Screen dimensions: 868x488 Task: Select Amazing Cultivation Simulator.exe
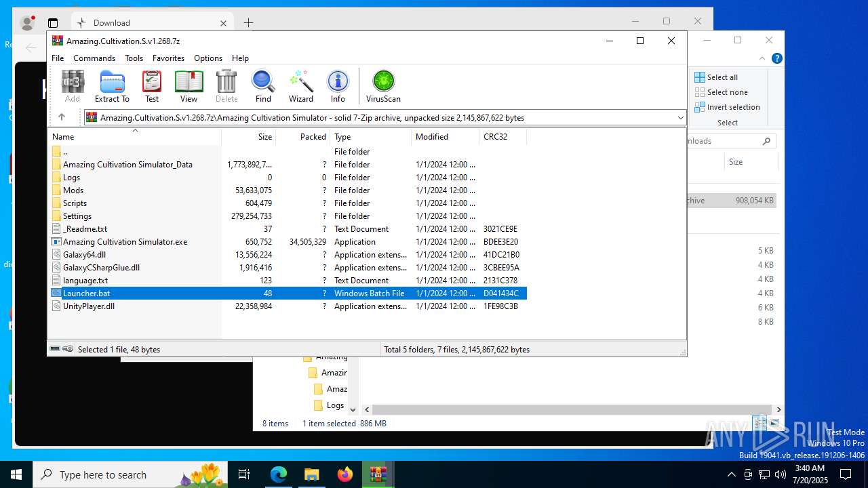[288, 242]
